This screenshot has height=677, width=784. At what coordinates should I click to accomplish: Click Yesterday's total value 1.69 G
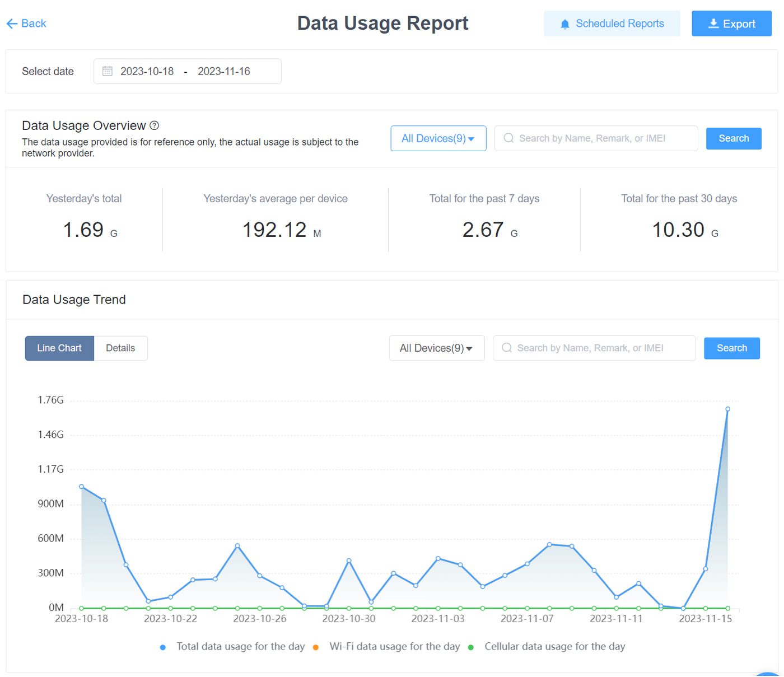90,230
